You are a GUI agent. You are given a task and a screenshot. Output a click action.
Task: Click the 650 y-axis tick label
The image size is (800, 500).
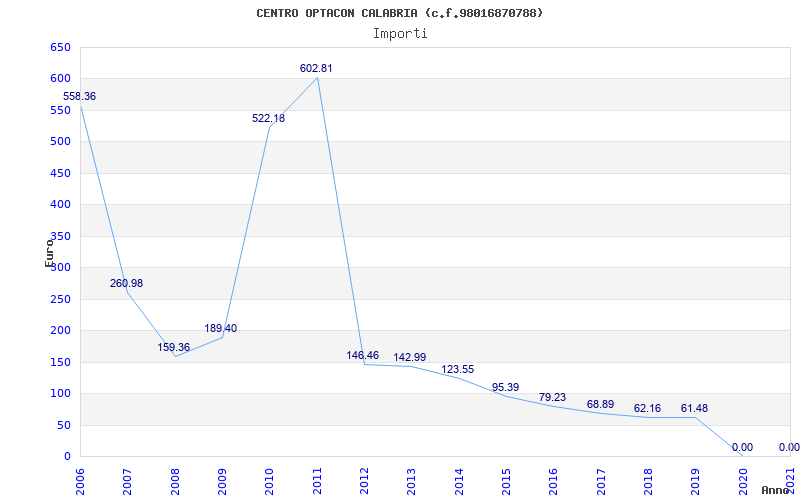[60, 47]
